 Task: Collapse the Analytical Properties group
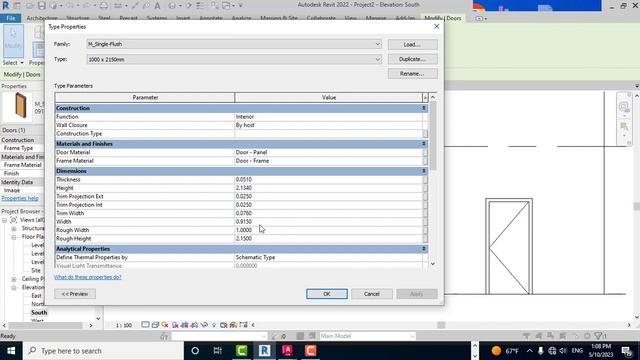(424, 249)
